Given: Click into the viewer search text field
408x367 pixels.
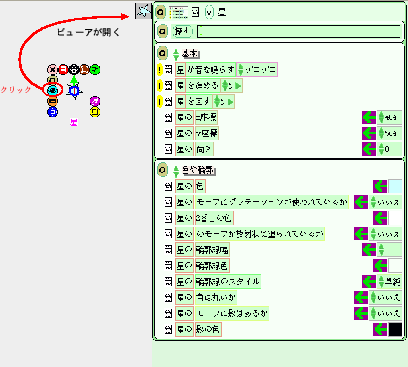Looking at the screenshot, I should click(299, 32).
